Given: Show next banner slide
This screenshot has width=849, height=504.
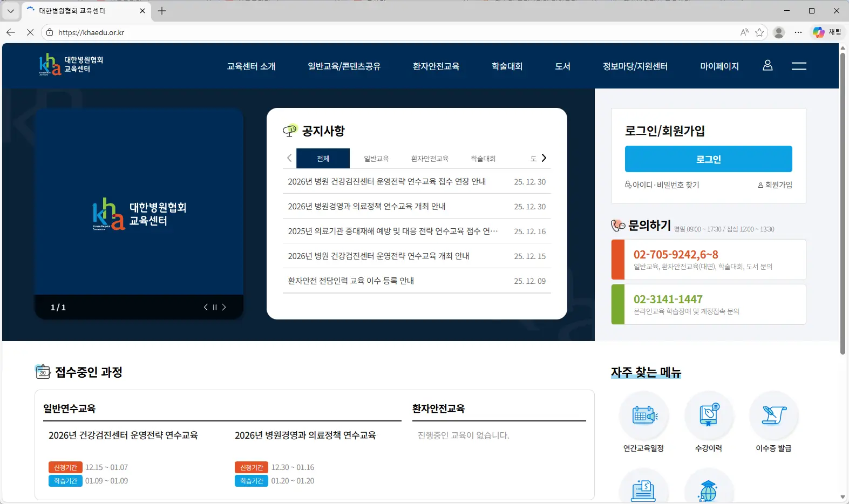Looking at the screenshot, I should 224,307.
